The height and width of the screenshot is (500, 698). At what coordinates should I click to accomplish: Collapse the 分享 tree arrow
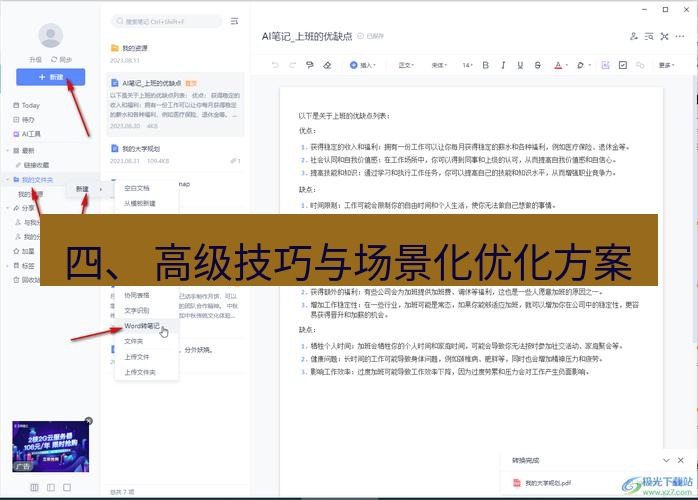(x=8, y=208)
